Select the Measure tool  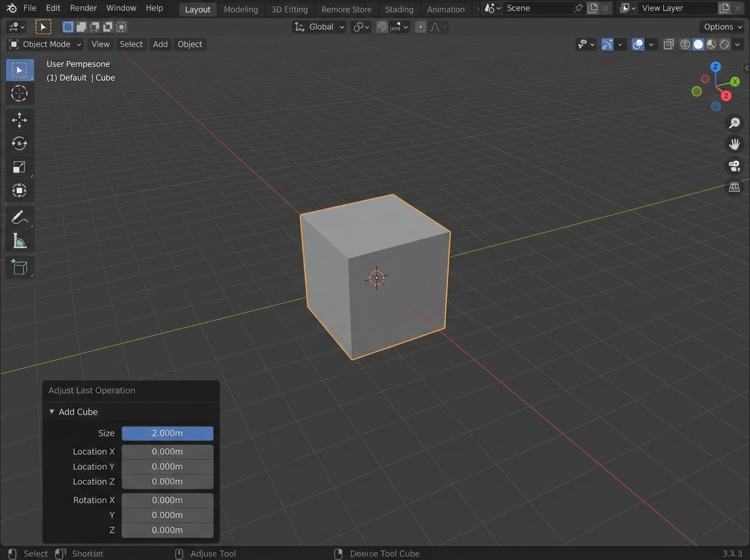point(20,241)
